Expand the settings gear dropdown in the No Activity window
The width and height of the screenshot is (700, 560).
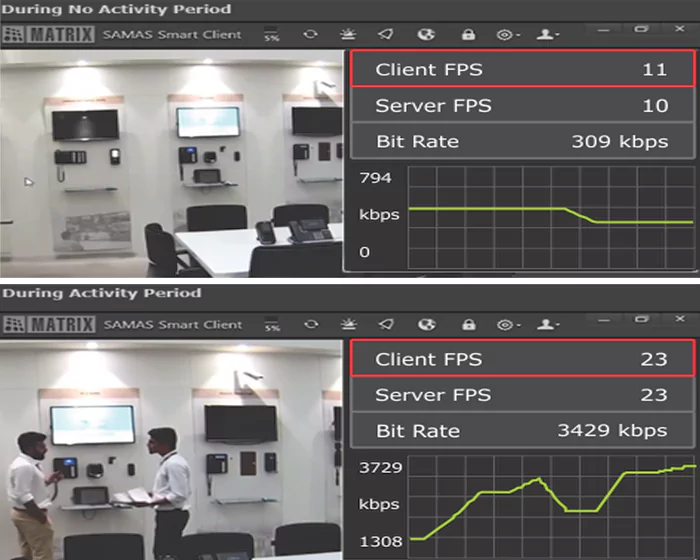click(x=507, y=34)
